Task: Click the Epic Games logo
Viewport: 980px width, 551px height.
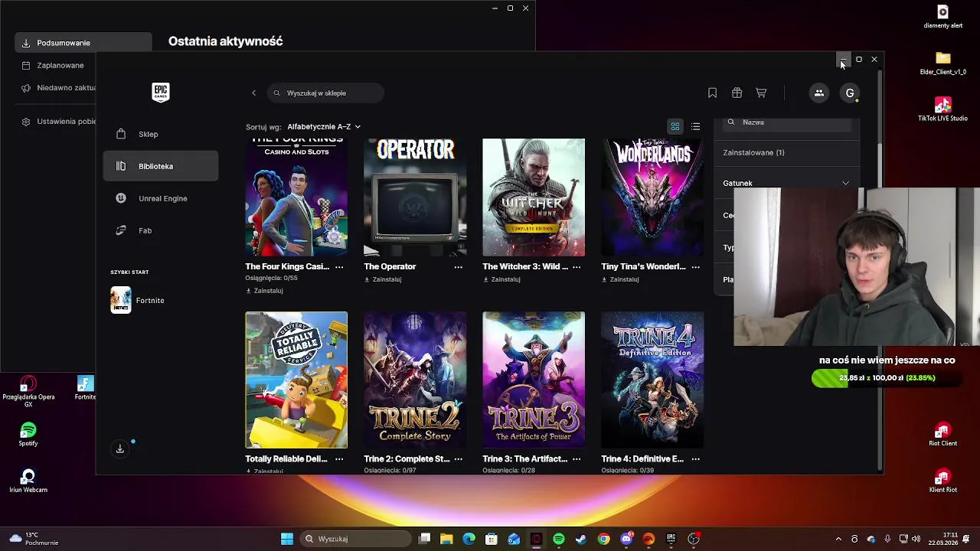Action: (160, 93)
